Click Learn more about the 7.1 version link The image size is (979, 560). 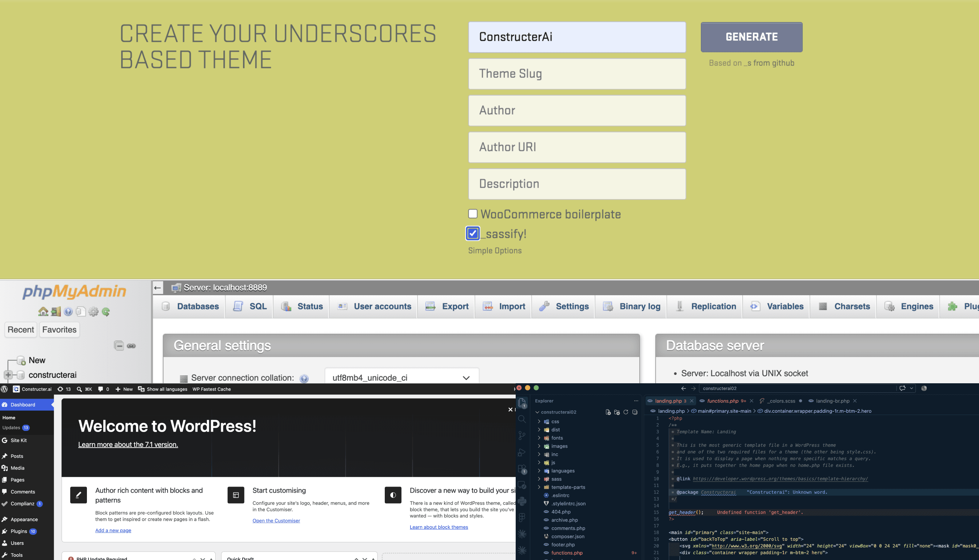[128, 444]
